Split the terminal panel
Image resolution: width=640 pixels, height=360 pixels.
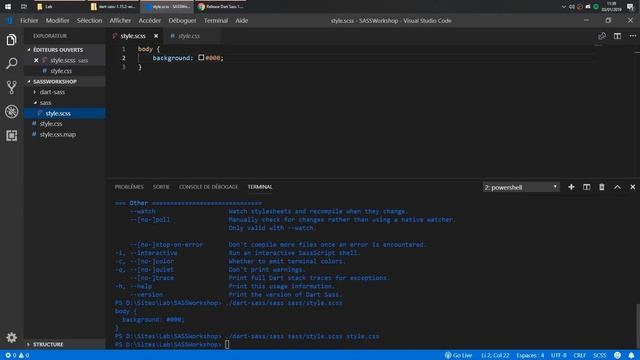[587, 187]
